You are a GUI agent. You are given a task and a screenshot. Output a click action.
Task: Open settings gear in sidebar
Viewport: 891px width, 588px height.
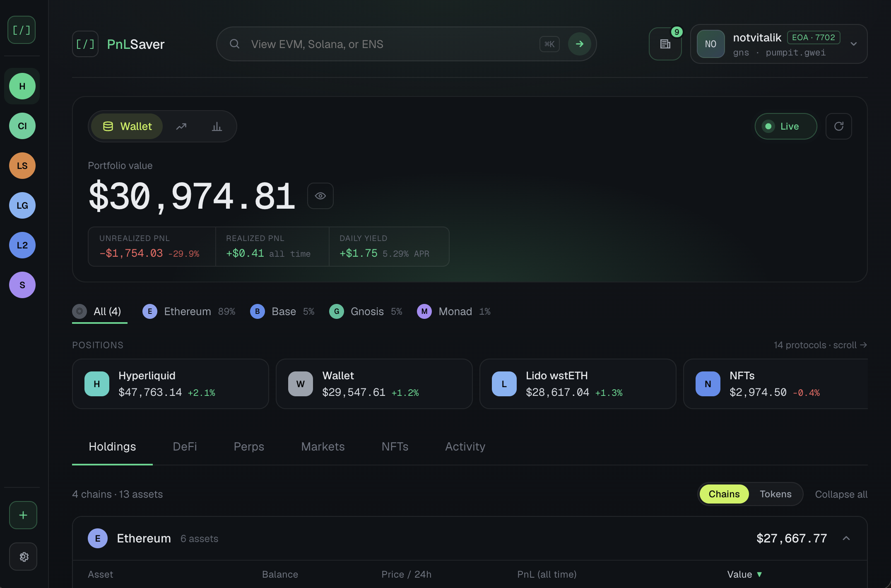pyautogui.click(x=23, y=557)
